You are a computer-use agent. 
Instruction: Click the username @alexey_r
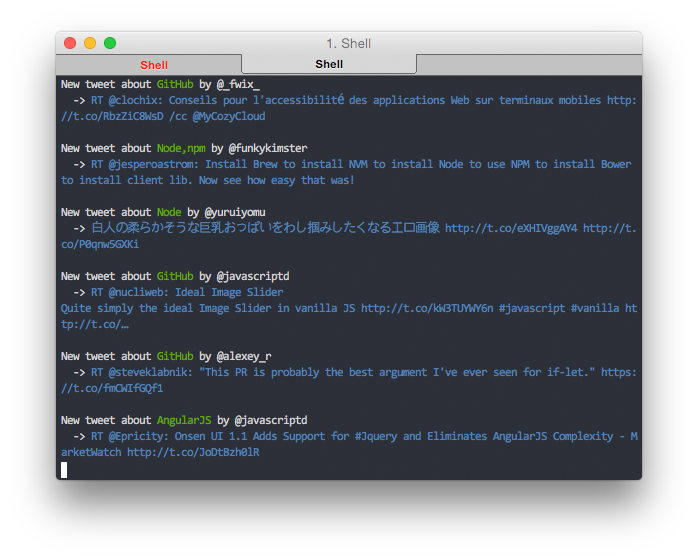(244, 357)
